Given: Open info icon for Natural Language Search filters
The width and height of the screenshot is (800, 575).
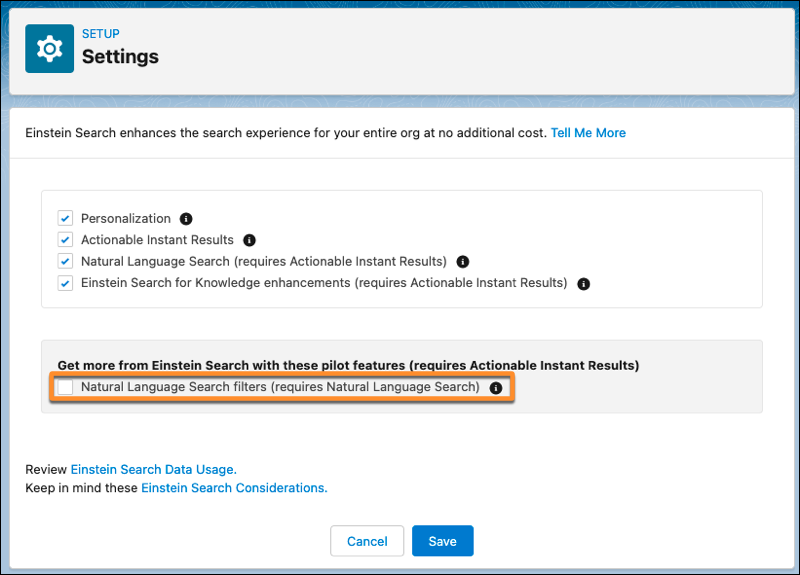Looking at the screenshot, I should 495,388.
